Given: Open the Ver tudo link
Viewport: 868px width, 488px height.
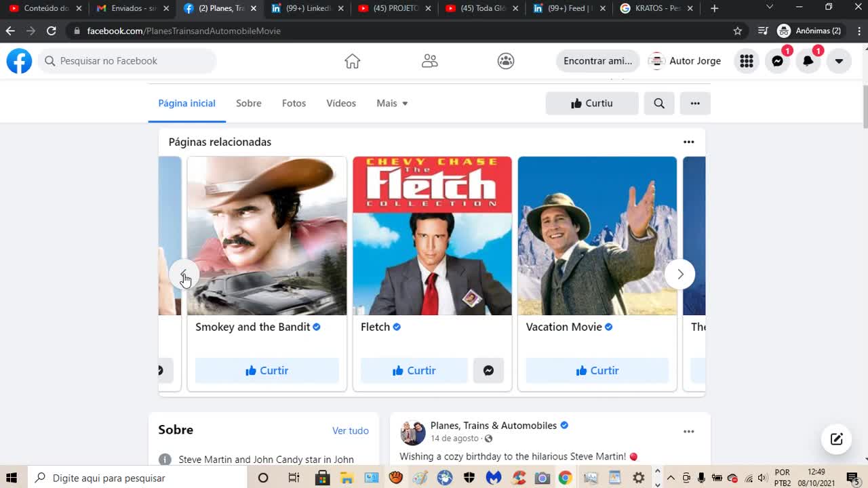Looking at the screenshot, I should 351,430.
